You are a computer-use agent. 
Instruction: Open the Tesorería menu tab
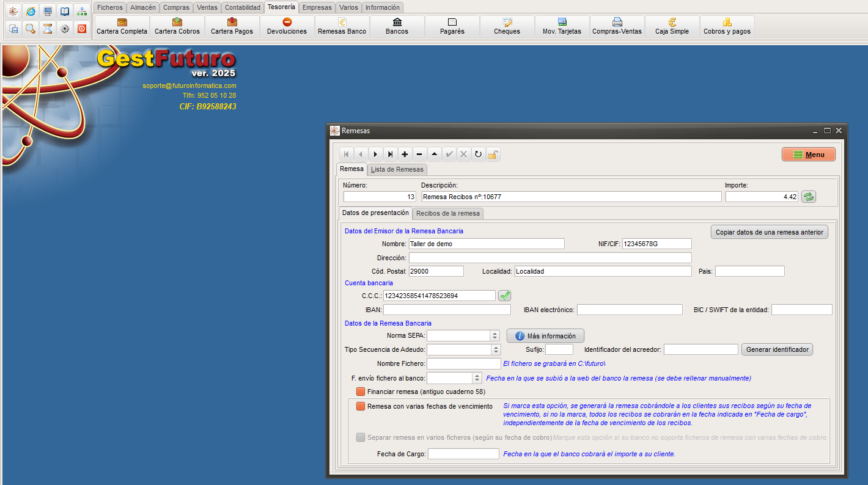click(x=281, y=7)
